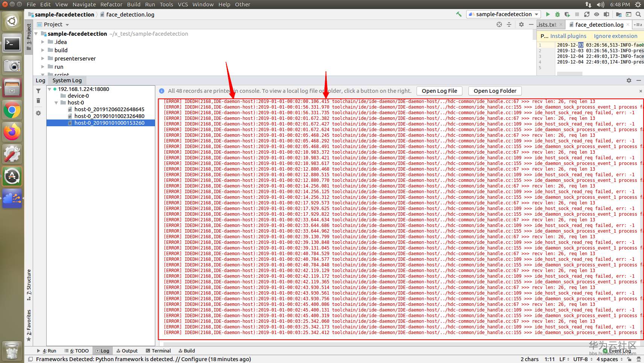Click the Install plugins link

click(x=568, y=36)
